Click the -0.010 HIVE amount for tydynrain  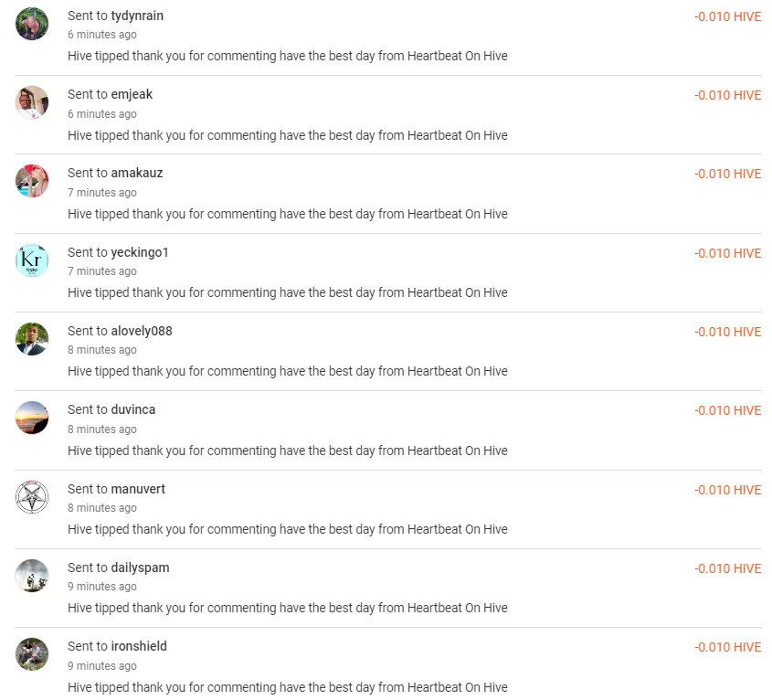728,16
